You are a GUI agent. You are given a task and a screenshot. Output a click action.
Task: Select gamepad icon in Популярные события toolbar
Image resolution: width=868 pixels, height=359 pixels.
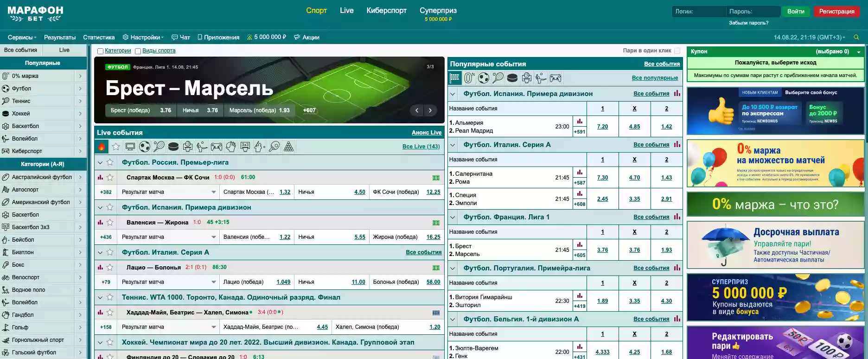pos(555,78)
